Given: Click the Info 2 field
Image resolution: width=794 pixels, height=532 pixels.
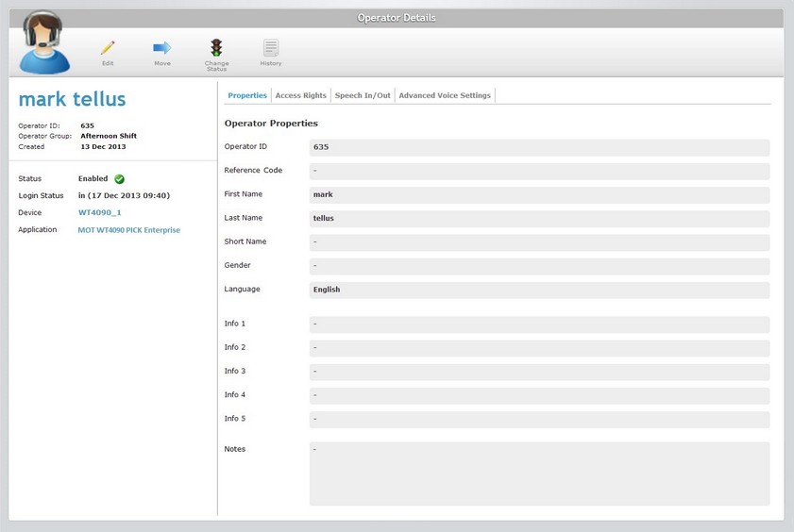Looking at the screenshot, I should point(539,348).
